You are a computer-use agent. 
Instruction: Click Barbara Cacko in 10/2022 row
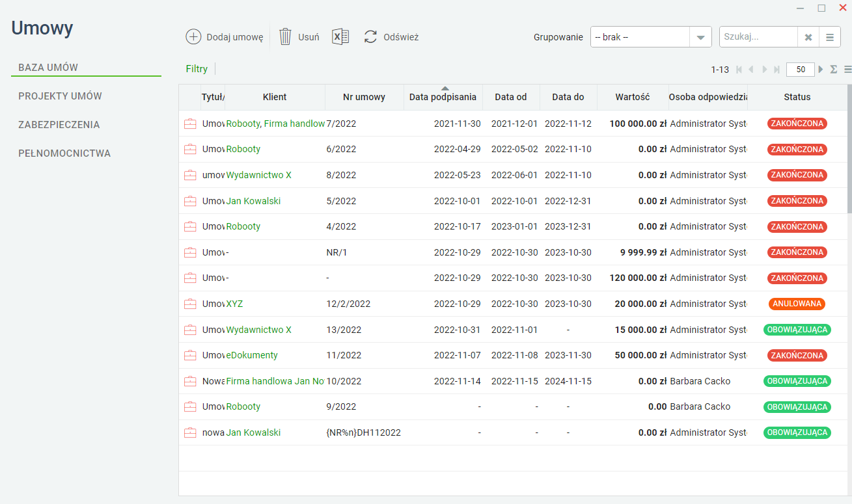(700, 381)
